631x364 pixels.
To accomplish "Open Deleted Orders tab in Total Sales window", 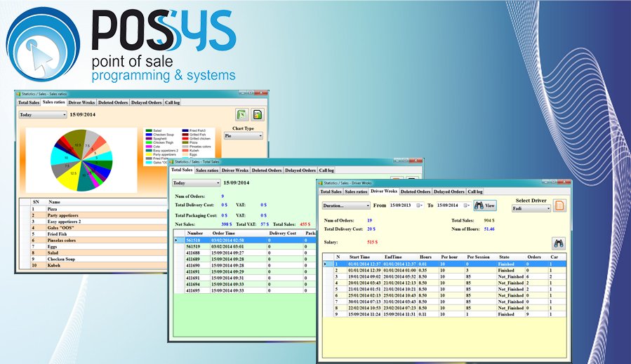I will (267, 170).
